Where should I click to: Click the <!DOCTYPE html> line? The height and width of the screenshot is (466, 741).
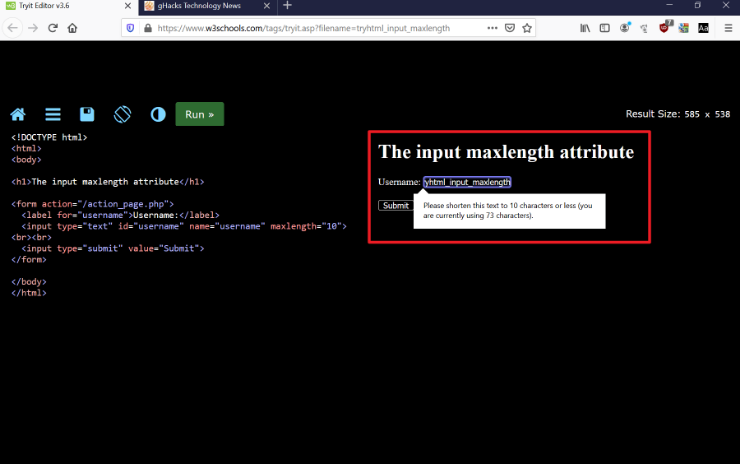point(49,138)
